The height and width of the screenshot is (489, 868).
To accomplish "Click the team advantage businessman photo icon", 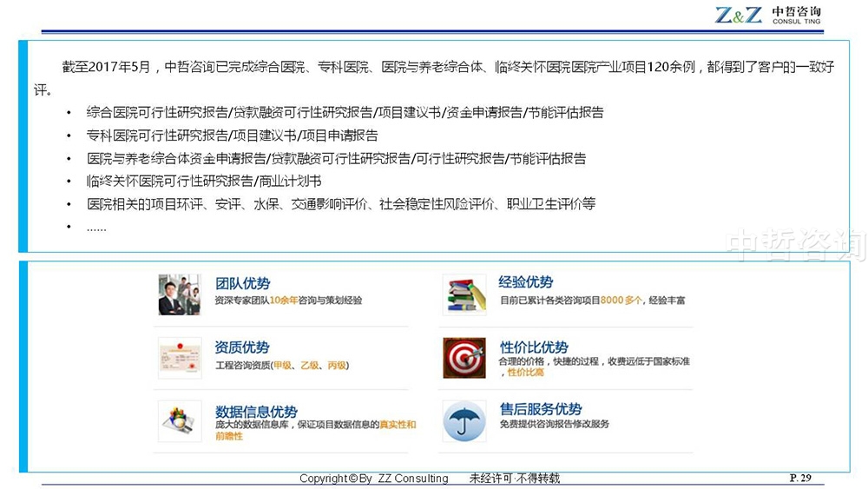I will click(x=180, y=294).
